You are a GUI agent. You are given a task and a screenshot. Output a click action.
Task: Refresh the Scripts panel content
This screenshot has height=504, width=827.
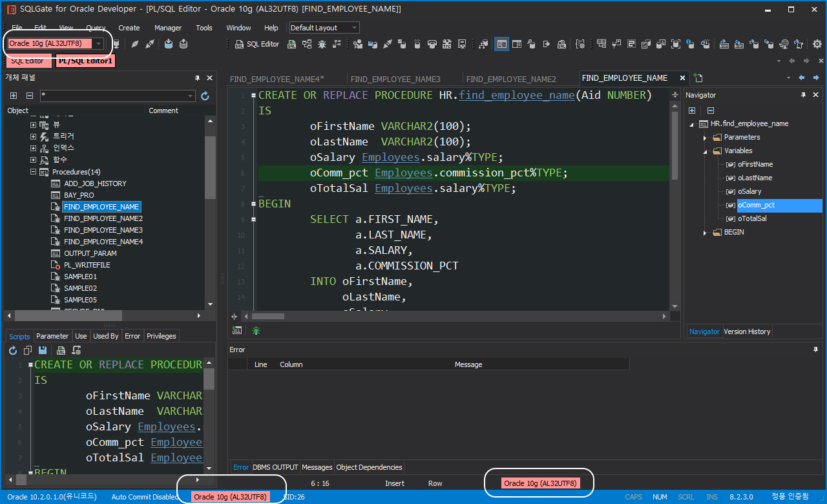(x=12, y=350)
